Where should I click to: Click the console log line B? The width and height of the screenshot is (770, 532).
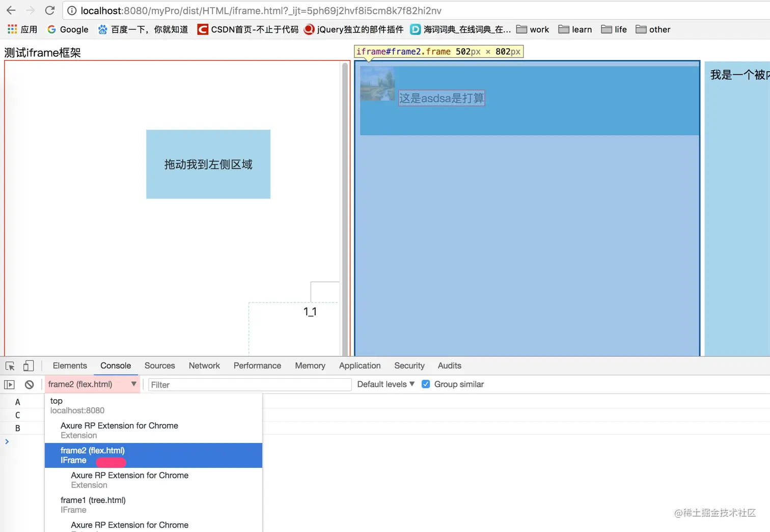[x=17, y=429]
